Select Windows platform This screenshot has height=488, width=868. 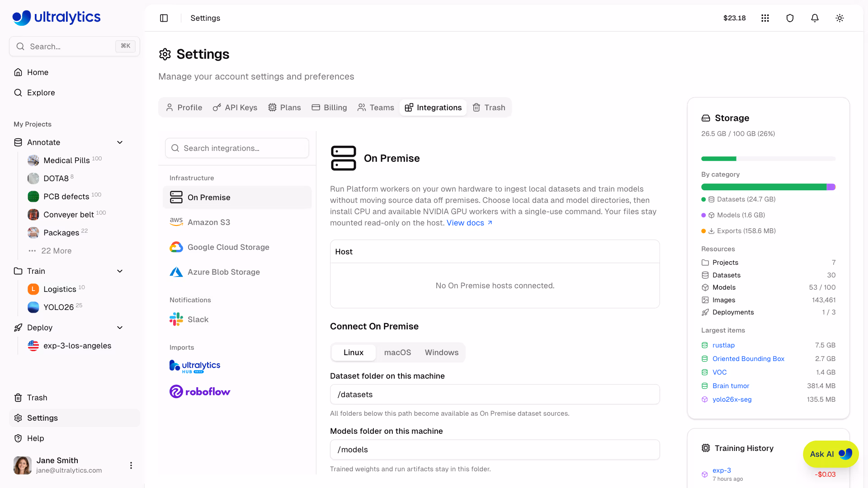coord(442,352)
